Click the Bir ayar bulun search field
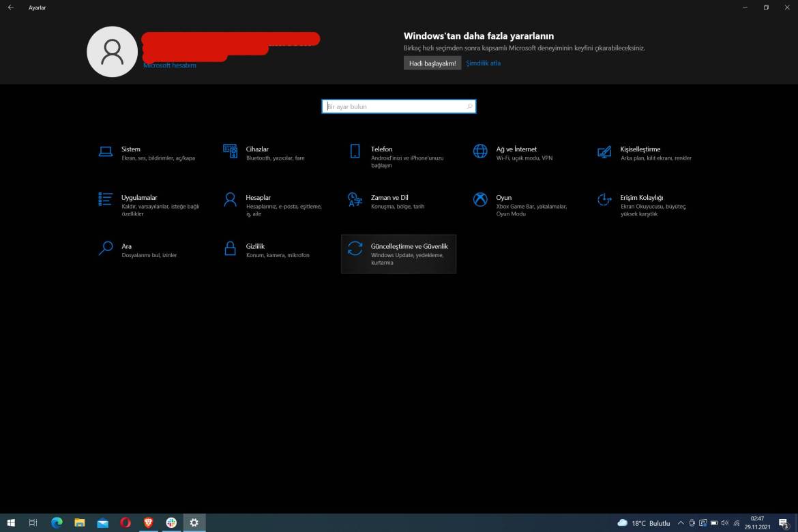The image size is (798, 532). [x=398, y=106]
